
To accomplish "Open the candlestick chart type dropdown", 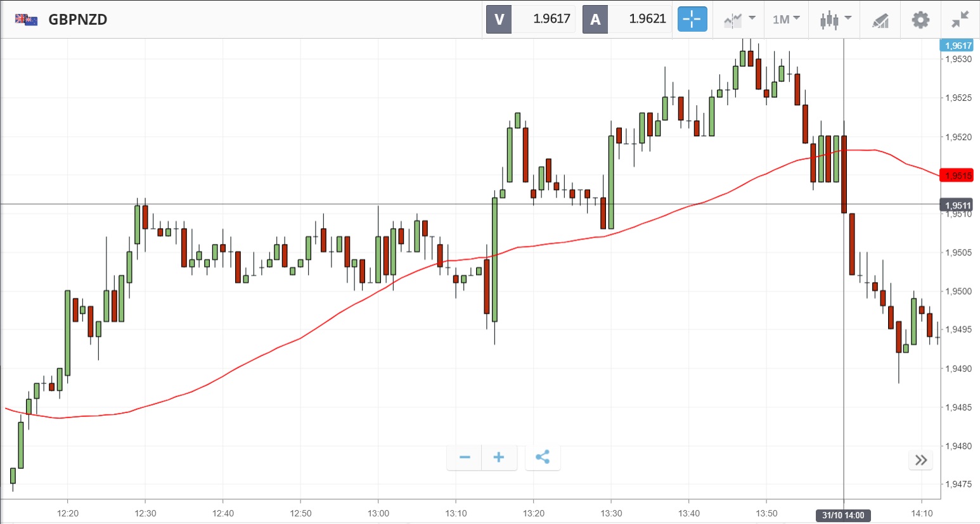I will [x=835, y=20].
